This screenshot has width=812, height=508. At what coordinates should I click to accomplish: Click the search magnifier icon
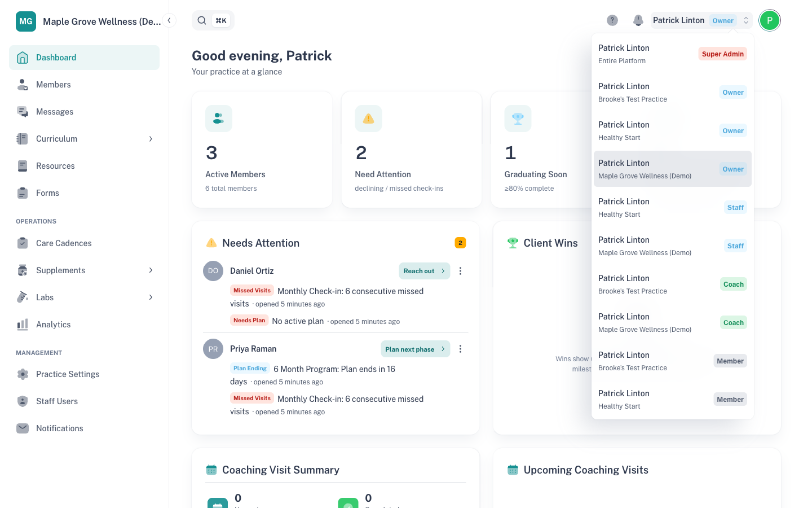click(202, 20)
